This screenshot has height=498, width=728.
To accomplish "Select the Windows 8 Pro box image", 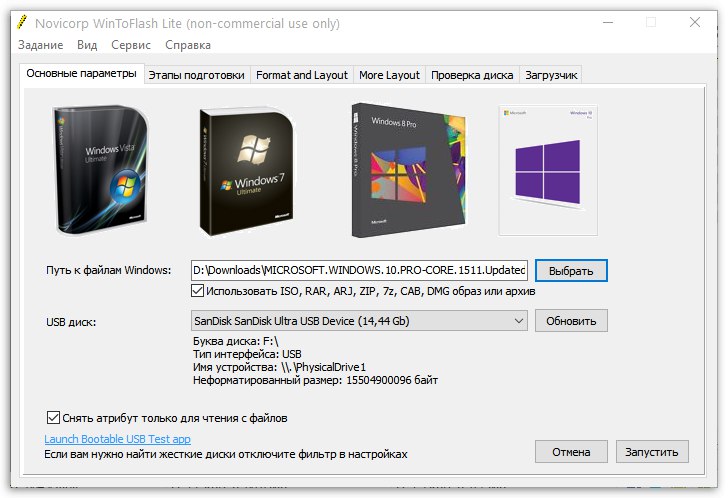I will [x=409, y=170].
